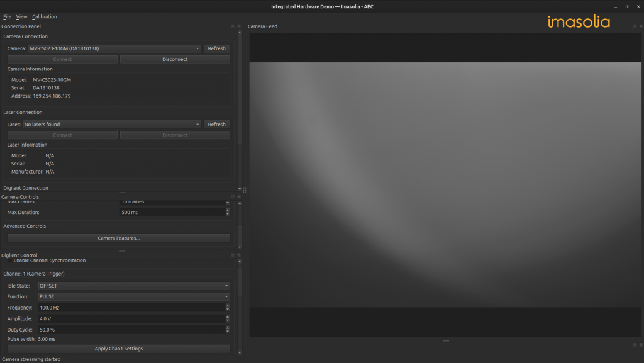Close the Camera Controls dock
This screenshot has width=644, height=363.
pos(239,197)
